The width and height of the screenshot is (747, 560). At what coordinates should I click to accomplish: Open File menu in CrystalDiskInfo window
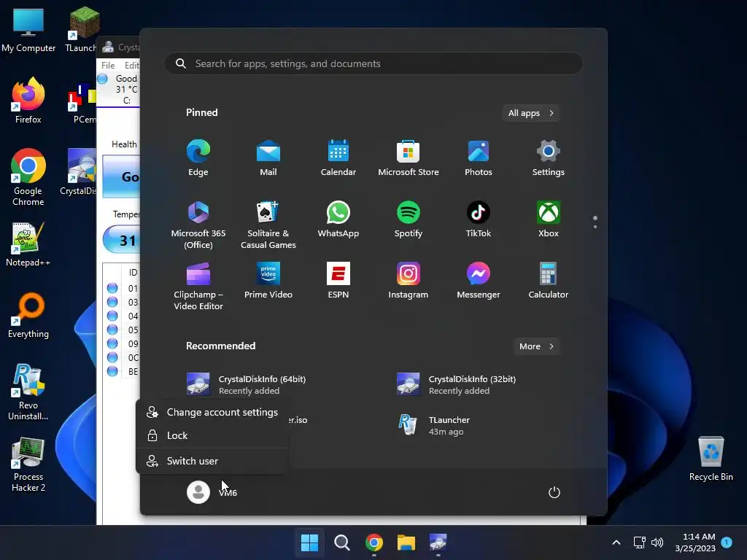[108, 65]
